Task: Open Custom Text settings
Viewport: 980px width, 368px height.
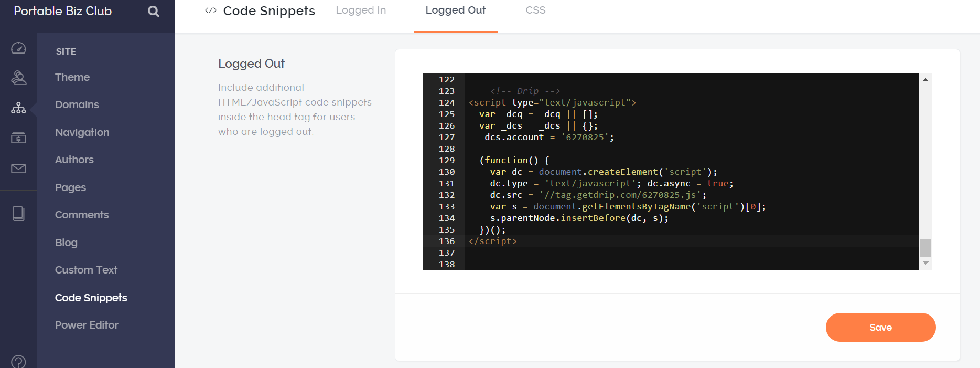Action: click(x=86, y=270)
